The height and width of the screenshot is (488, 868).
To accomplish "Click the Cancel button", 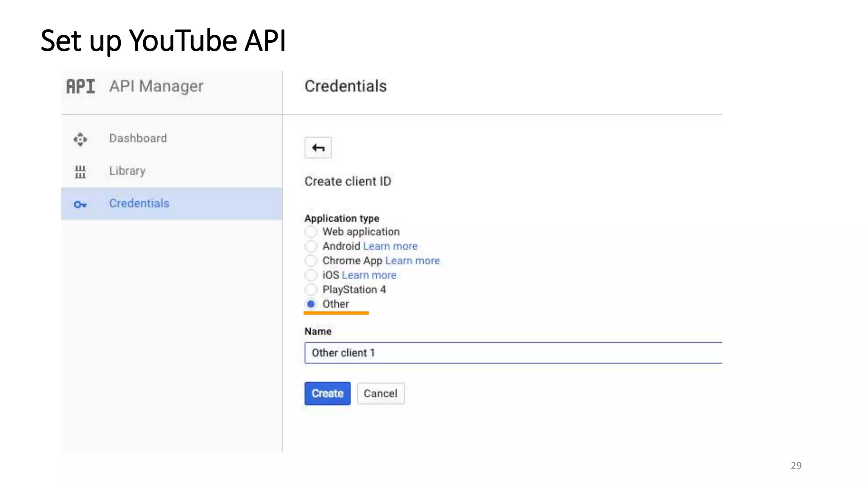I will [x=381, y=394].
